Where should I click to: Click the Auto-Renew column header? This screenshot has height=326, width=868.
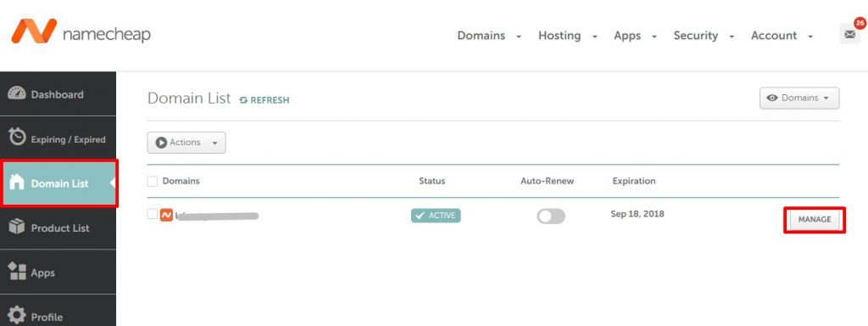547,181
